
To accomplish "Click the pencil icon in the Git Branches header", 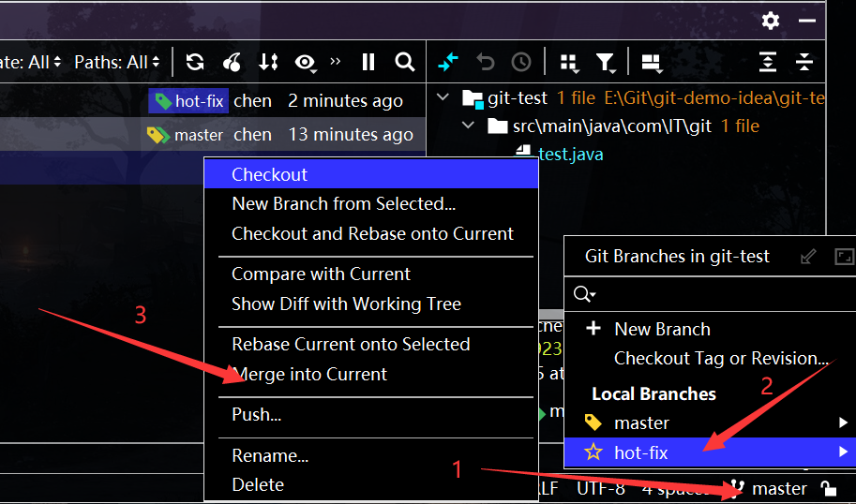I will [808, 257].
